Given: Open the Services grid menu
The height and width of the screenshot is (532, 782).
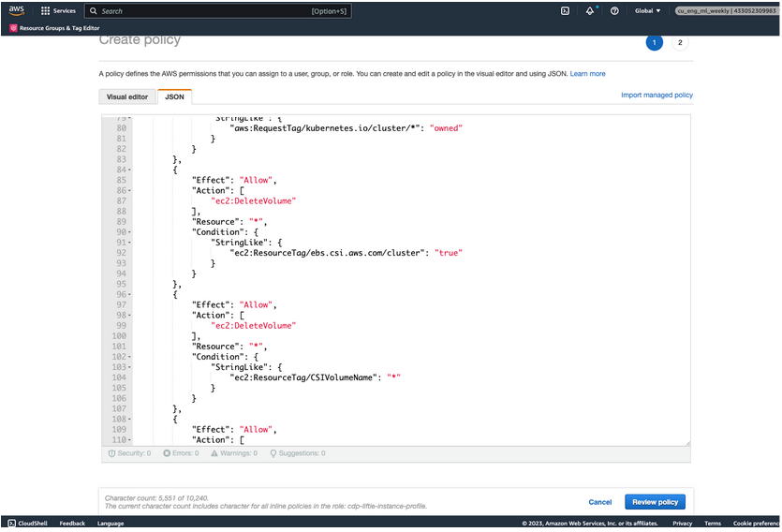Looking at the screenshot, I should pos(47,11).
